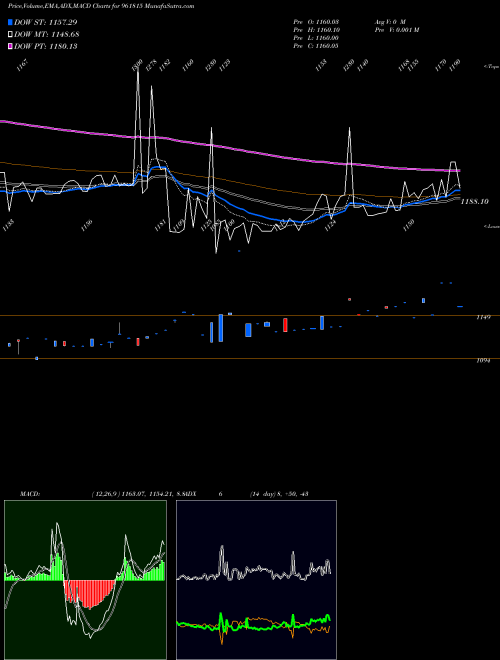Screen dimensions: 500x660
Task: Click the white DOW MT legend swatch
Action: click(x=10, y=35)
